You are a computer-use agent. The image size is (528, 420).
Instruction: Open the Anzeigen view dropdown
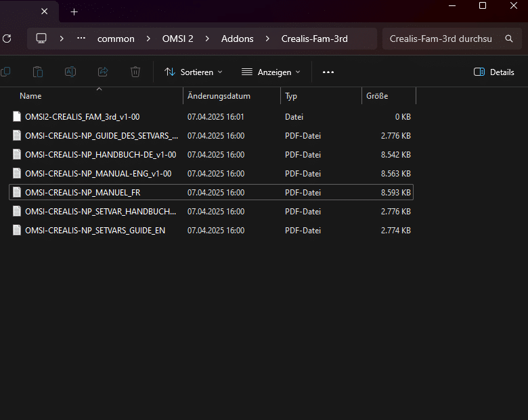coord(271,72)
